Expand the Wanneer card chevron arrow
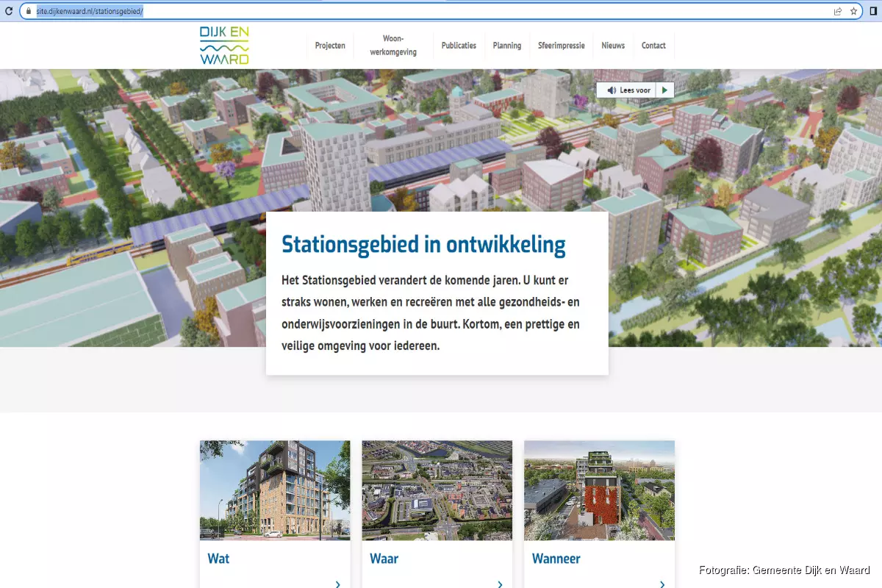This screenshot has height=588, width=882. pyautogui.click(x=662, y=584)
